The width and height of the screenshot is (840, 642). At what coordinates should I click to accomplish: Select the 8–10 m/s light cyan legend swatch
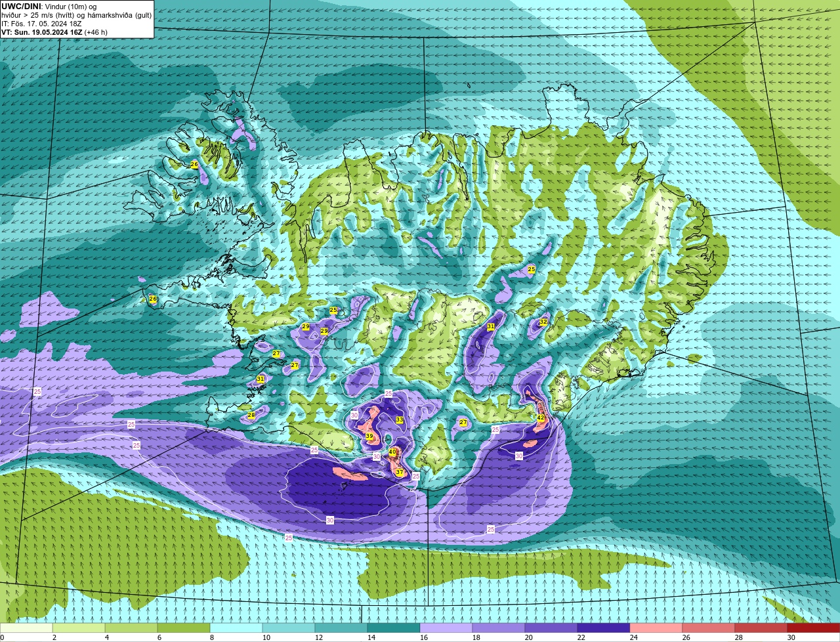click(236, 628)
